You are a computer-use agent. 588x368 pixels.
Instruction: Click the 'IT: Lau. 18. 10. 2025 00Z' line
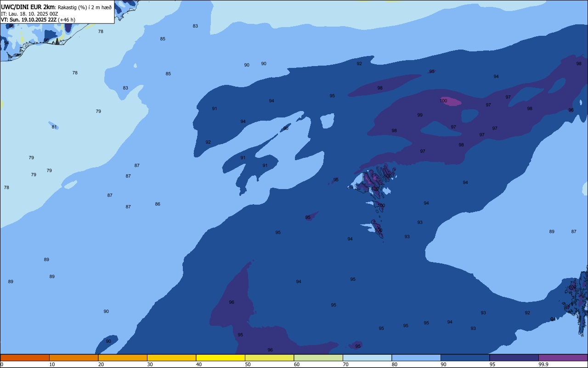29,14
